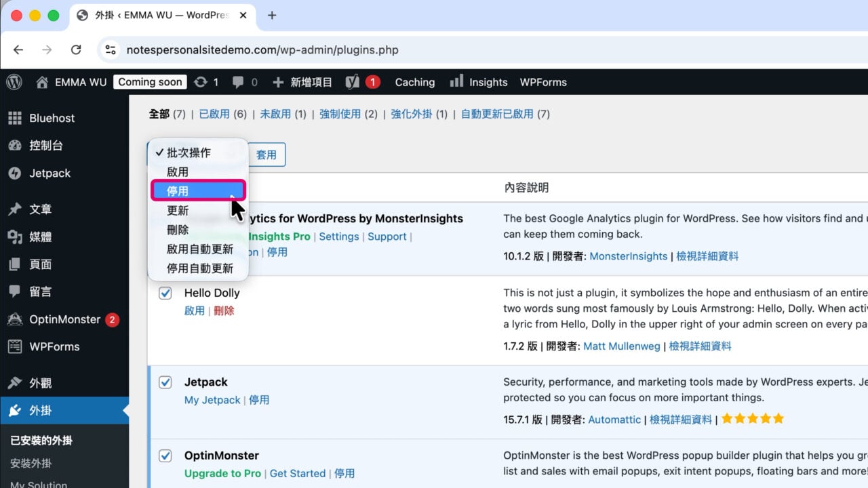Click the 套用 apply button
This screenshot has width=868, height=488.
click(266, 155)
